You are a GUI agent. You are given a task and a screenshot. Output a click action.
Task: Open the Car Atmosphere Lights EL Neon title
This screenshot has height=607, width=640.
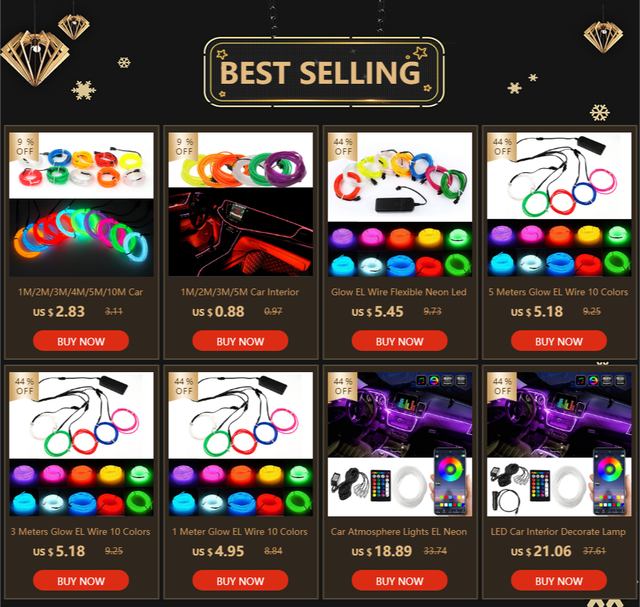point(399,531)
